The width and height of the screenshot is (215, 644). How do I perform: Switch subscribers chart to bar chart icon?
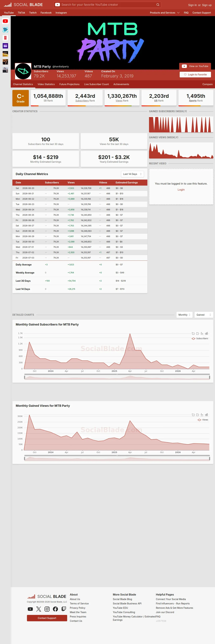coord(206,334)
